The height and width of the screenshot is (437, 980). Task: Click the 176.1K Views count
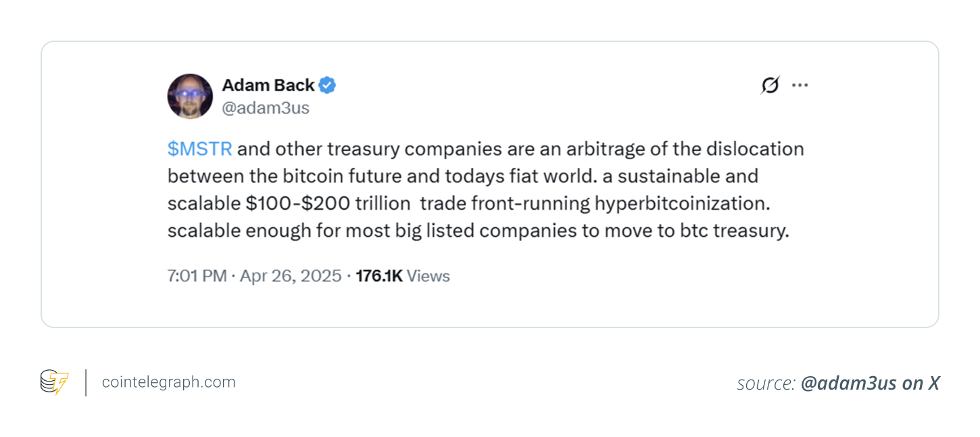[x=403, y=276]
